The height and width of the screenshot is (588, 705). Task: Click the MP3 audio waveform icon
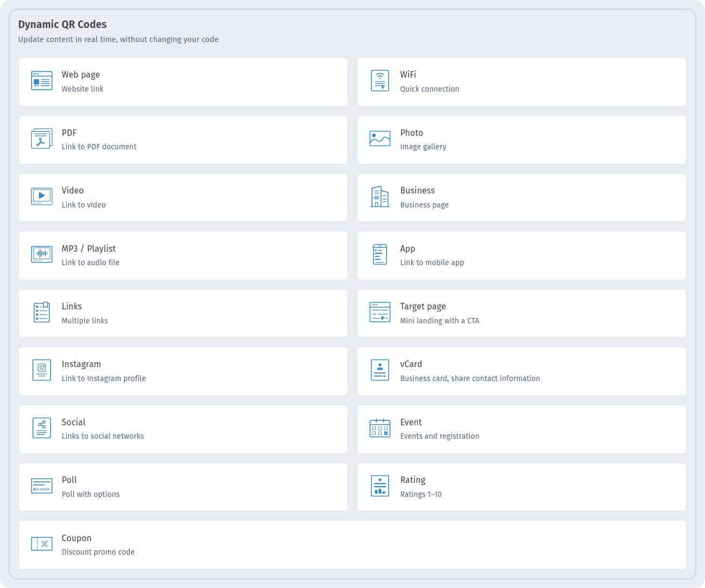coord(42,254)
